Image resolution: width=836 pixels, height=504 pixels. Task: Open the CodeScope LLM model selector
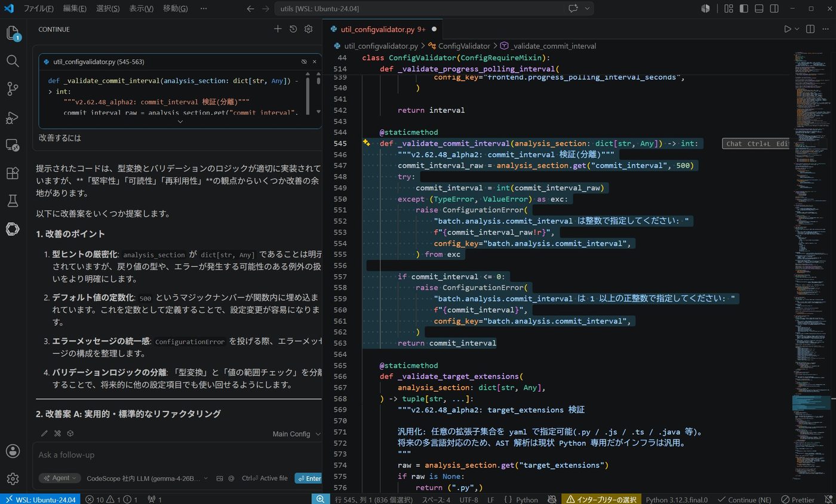pyautogui.click(x=147, y=478)
